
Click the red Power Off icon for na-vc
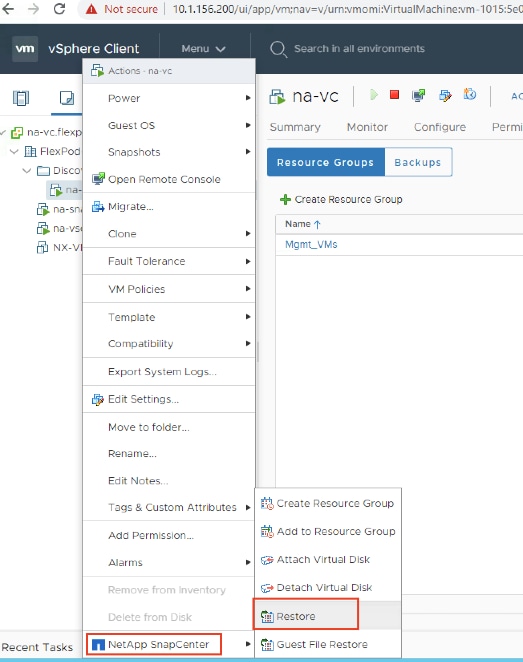[x=394, y=94]
